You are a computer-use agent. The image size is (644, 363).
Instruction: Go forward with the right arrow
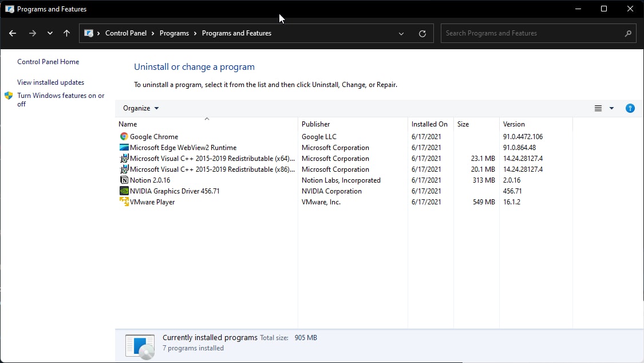[33, 33]
